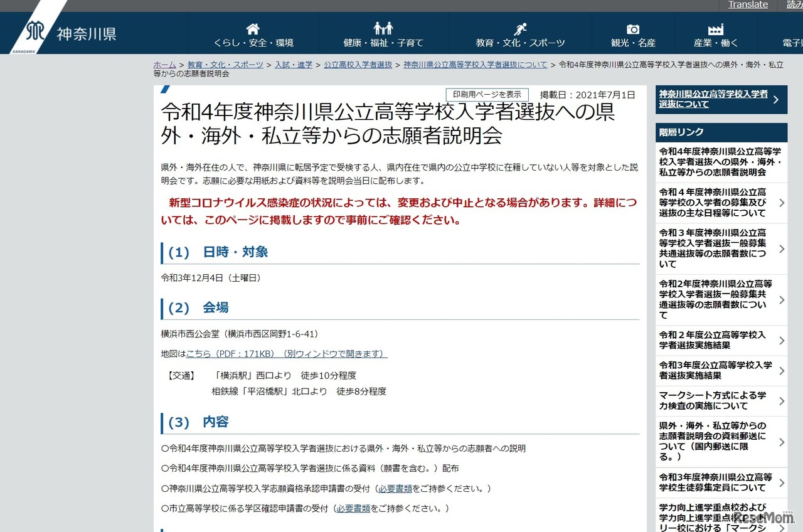Follow the ホーム breadcrumb link

[163, 64]
